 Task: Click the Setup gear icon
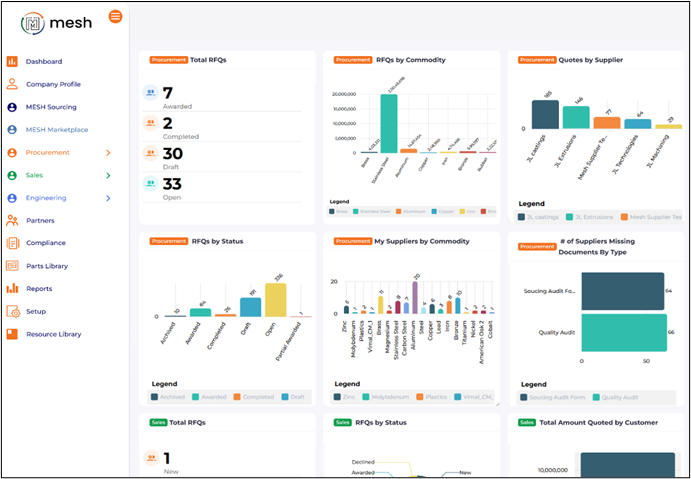click(12, 311)
